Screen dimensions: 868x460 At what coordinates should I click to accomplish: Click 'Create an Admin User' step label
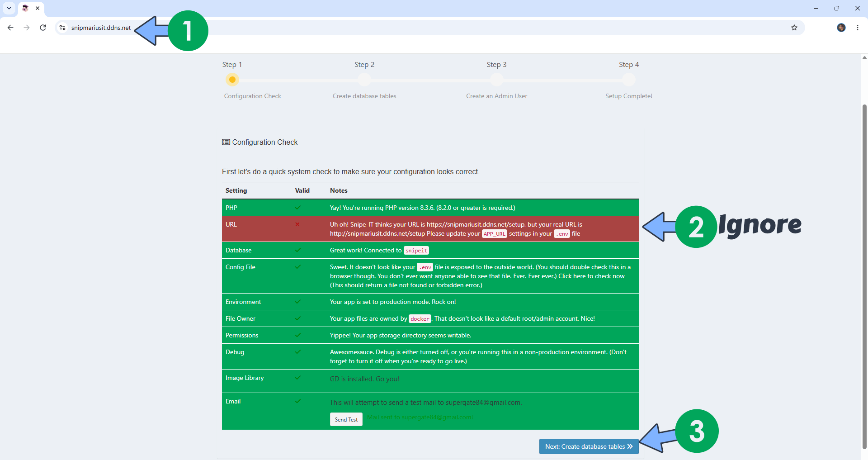point(497,96)
